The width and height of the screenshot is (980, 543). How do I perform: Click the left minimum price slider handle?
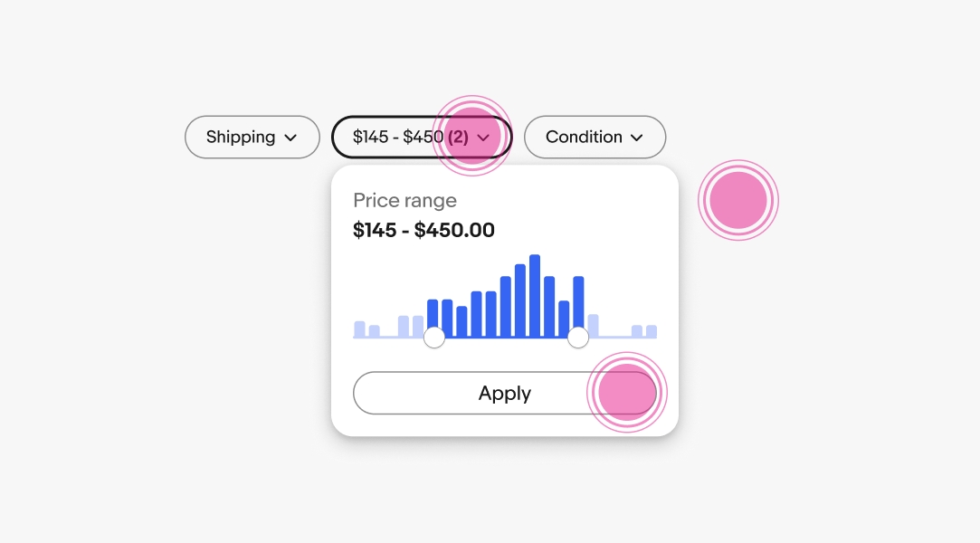[434, 338]
